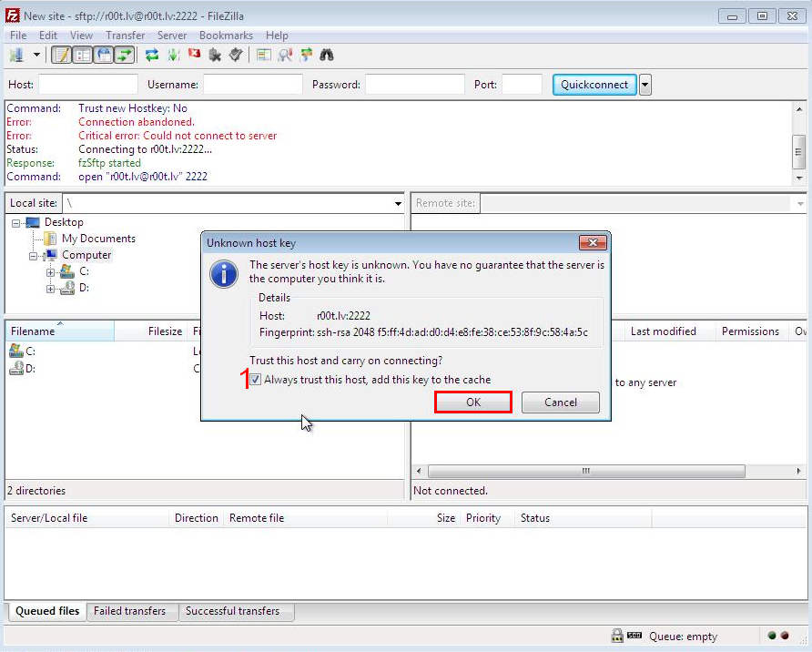812x652 pixels.
Task: Click the Host input field
Action: coord(87,85)
